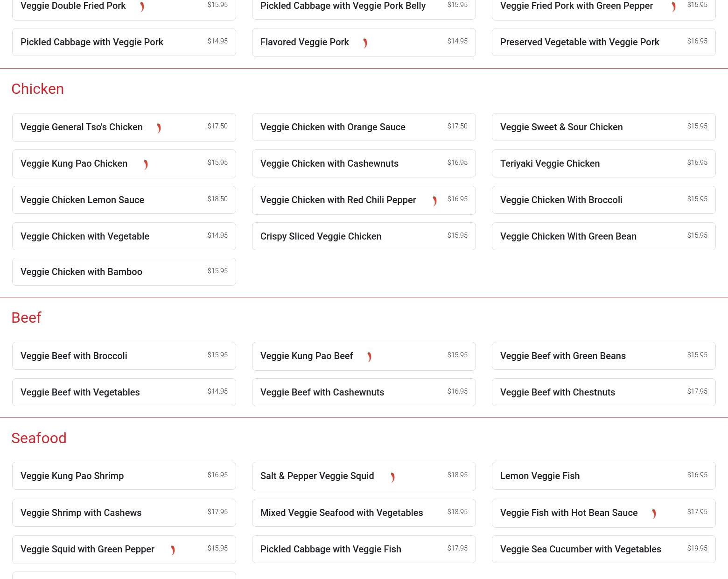This screenshot has width=728, height=579.
Task: Open the Teriyaki Veggie Chicken menu item
Action: [550, 163]
